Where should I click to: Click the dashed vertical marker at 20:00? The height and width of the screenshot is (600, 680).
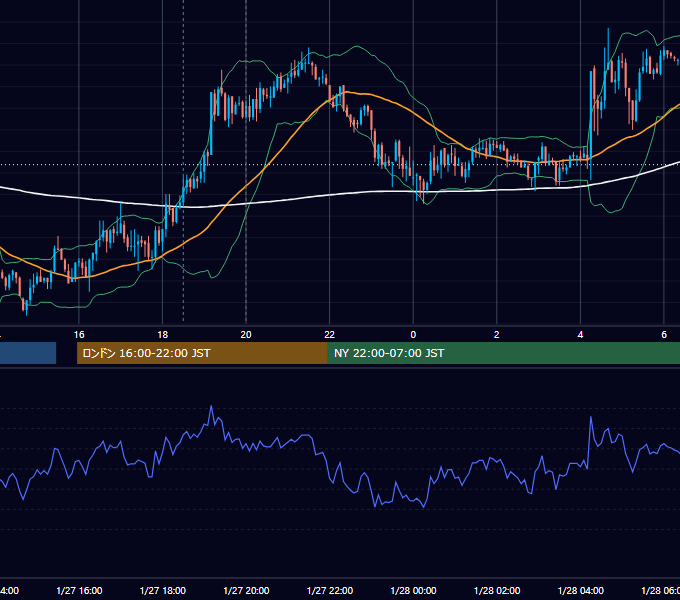246,161
